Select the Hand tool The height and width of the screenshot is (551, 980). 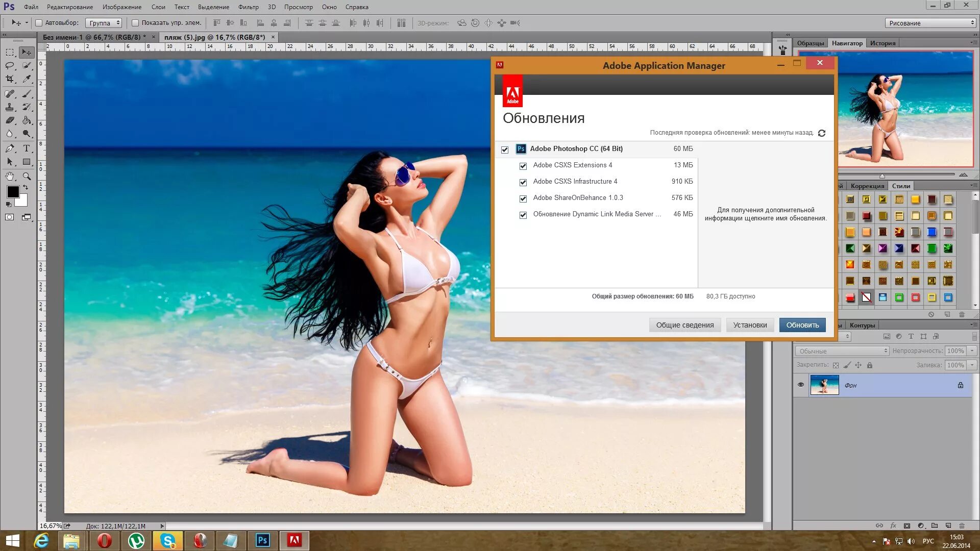(x=10, y=177)
